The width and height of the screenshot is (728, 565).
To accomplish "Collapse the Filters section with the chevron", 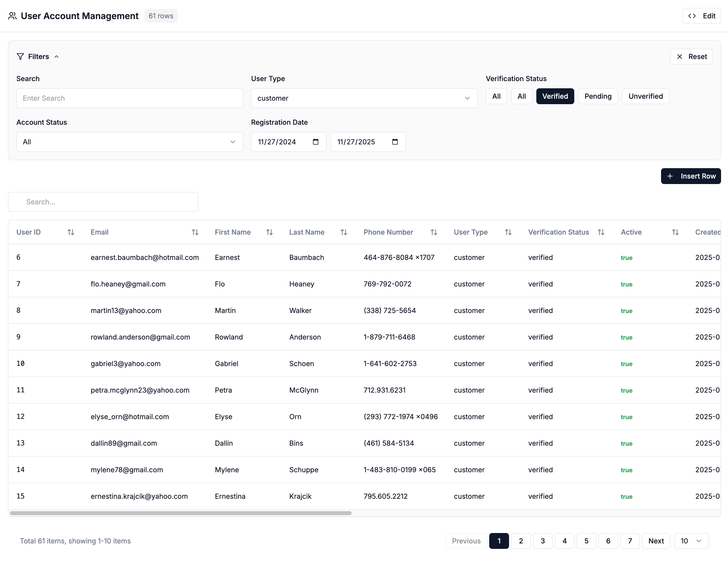I will click(x=56, y=56).
